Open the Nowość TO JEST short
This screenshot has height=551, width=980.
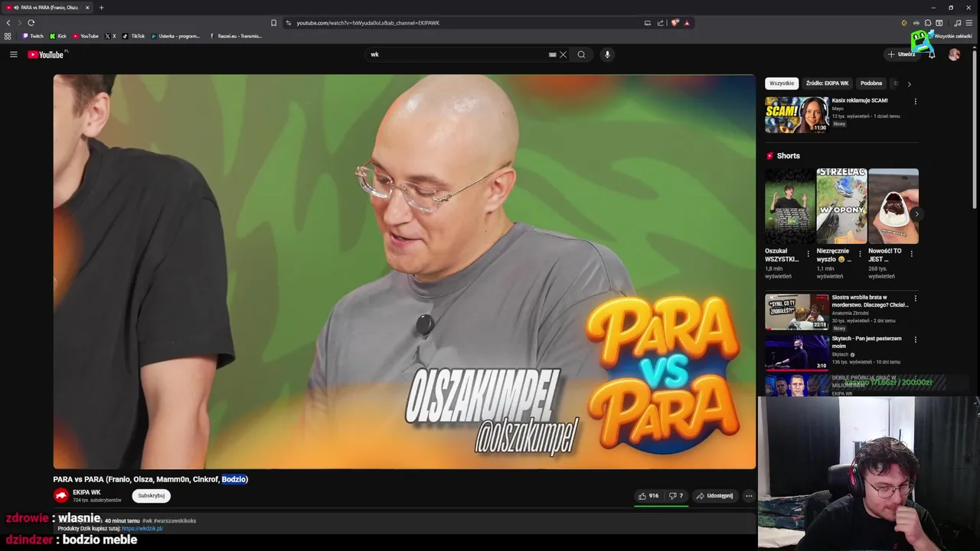[x=893, y=206]
